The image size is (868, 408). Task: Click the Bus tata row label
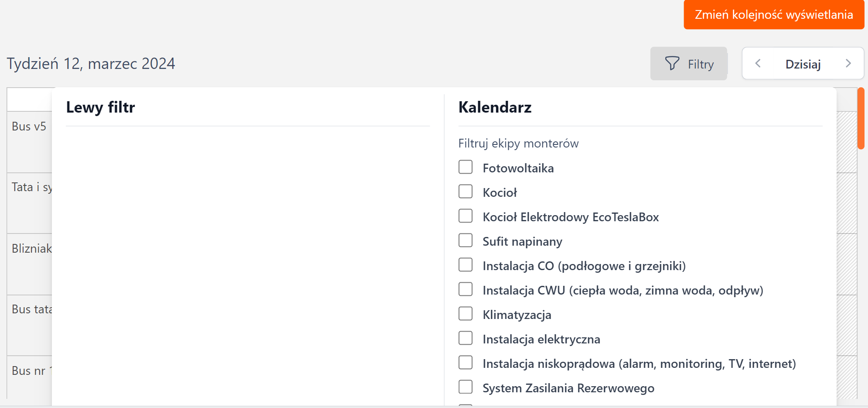tap(31, 309)
